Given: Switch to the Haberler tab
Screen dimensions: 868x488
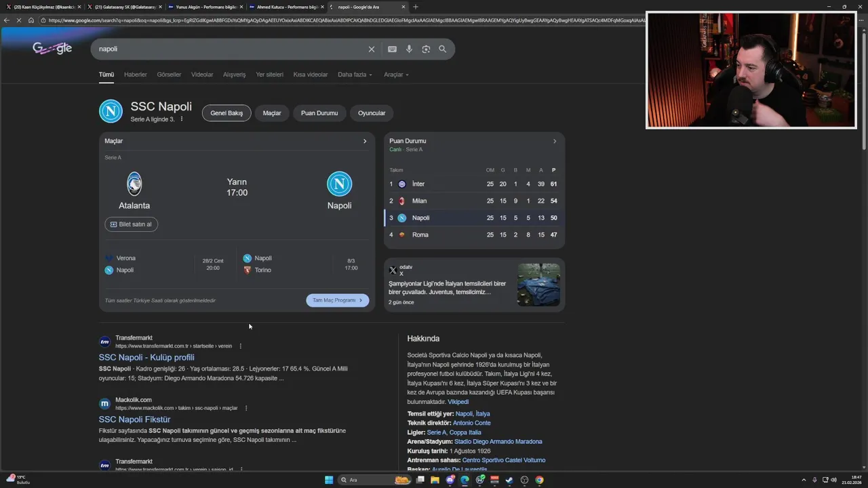Looking at the screenshot, I should point(136,75).
